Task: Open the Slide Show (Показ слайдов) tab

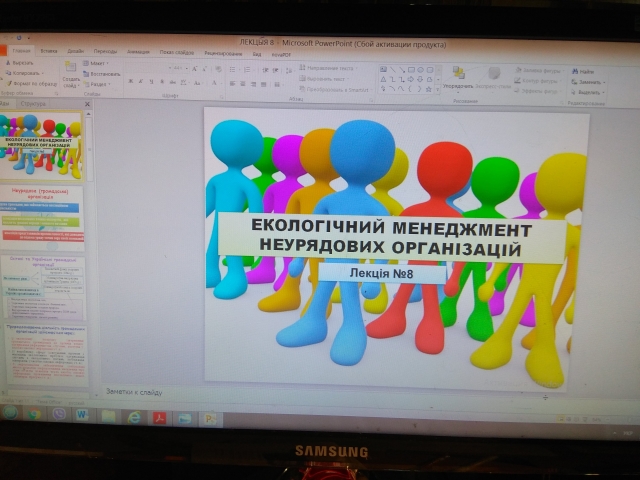Action: [x=177, y=53]
